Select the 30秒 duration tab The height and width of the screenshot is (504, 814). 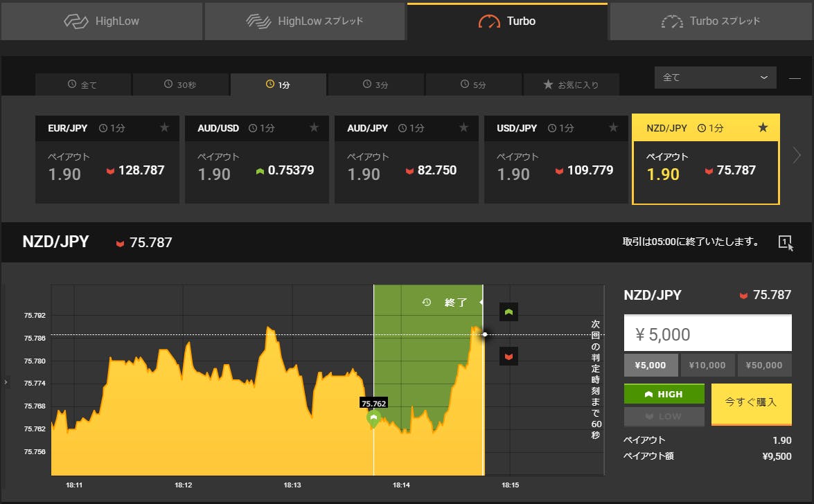pyautogui.click(x=181, y=84)
